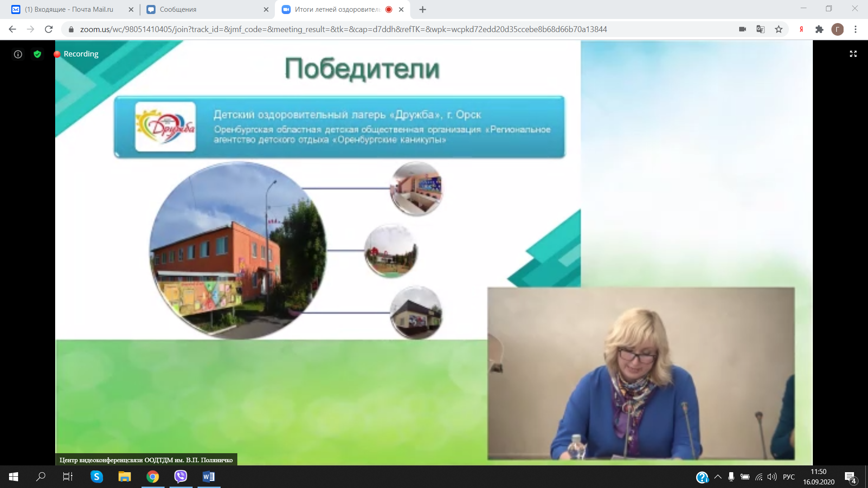Open the Extensions puzzle menu

tap(819, 29)
